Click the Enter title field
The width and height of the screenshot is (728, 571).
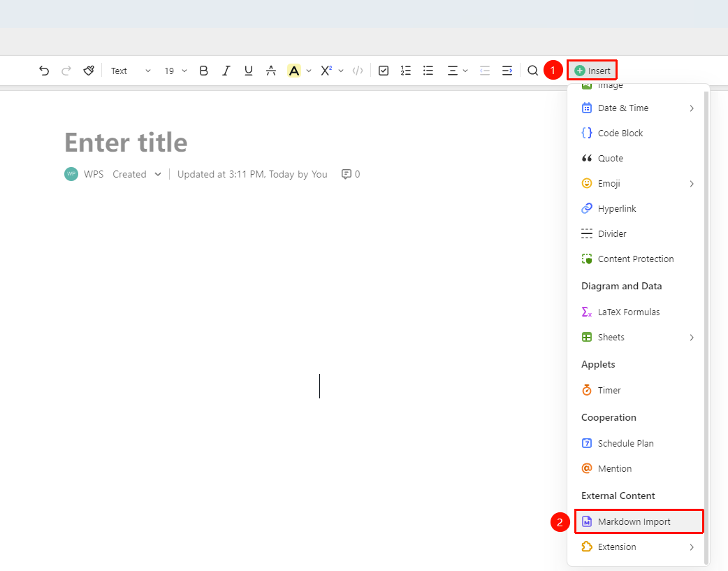pos(126,142)
